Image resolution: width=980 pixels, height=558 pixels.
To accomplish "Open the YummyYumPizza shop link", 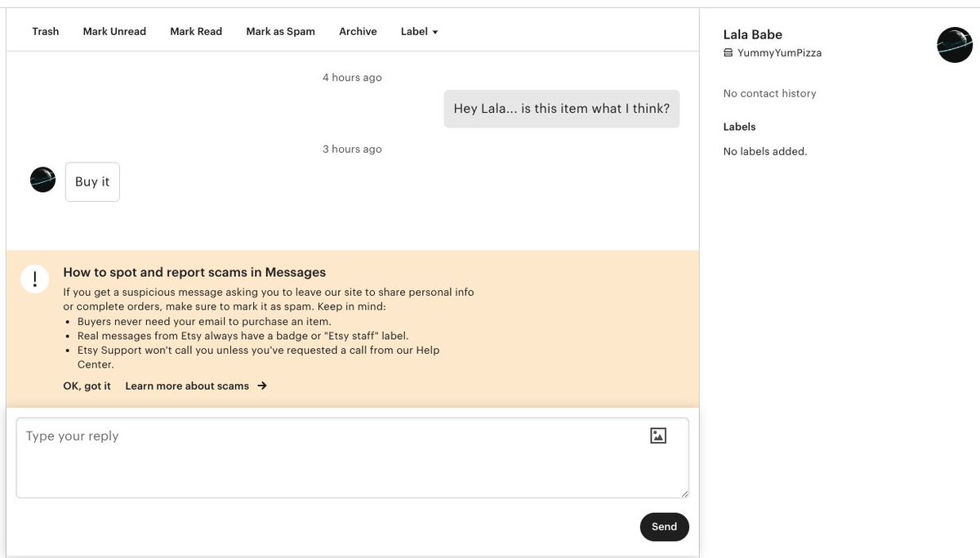I will pos(779,52).
